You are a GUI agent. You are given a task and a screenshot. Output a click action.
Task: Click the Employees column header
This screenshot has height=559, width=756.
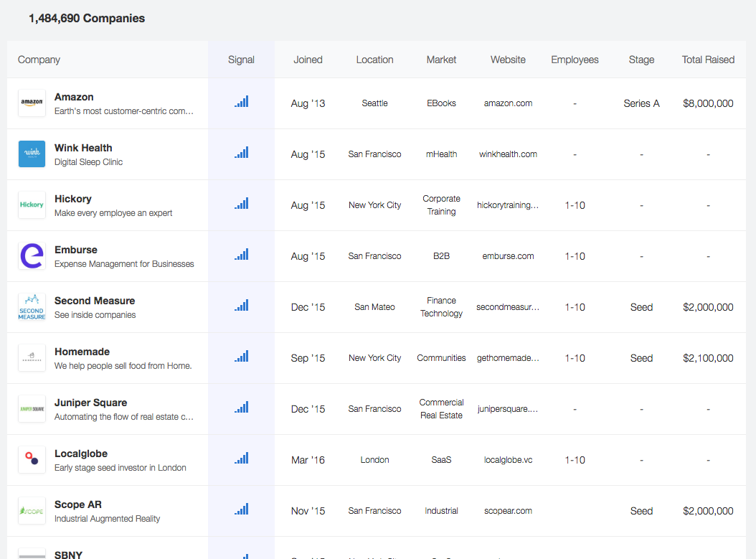[x=575, y=60]
